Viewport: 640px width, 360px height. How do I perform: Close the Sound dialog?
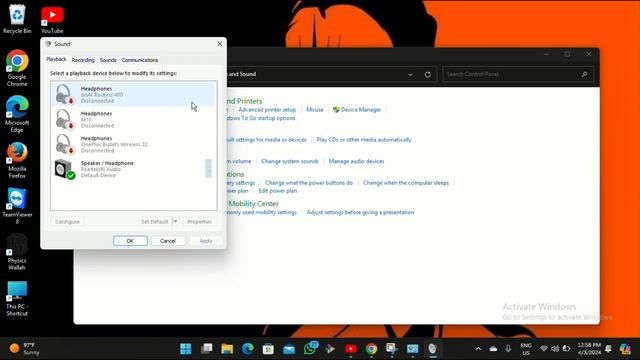pyautogui.click(x=220, y=44)
